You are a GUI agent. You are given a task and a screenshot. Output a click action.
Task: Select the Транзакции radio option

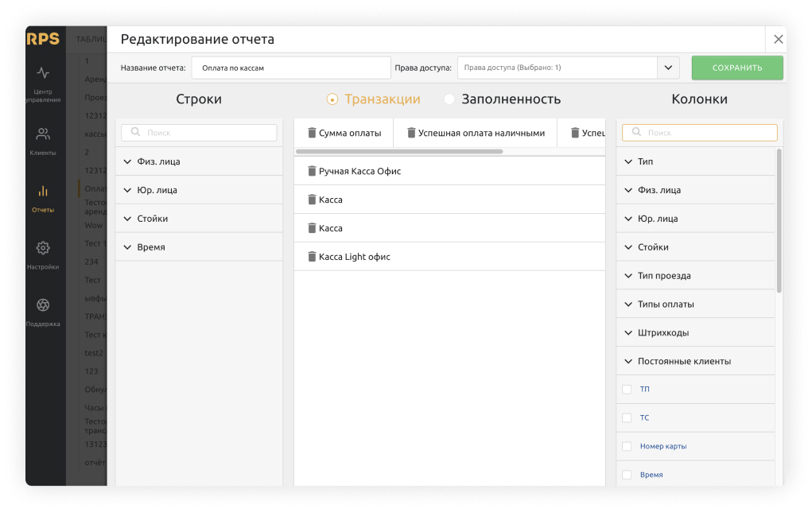pos(332,99)
